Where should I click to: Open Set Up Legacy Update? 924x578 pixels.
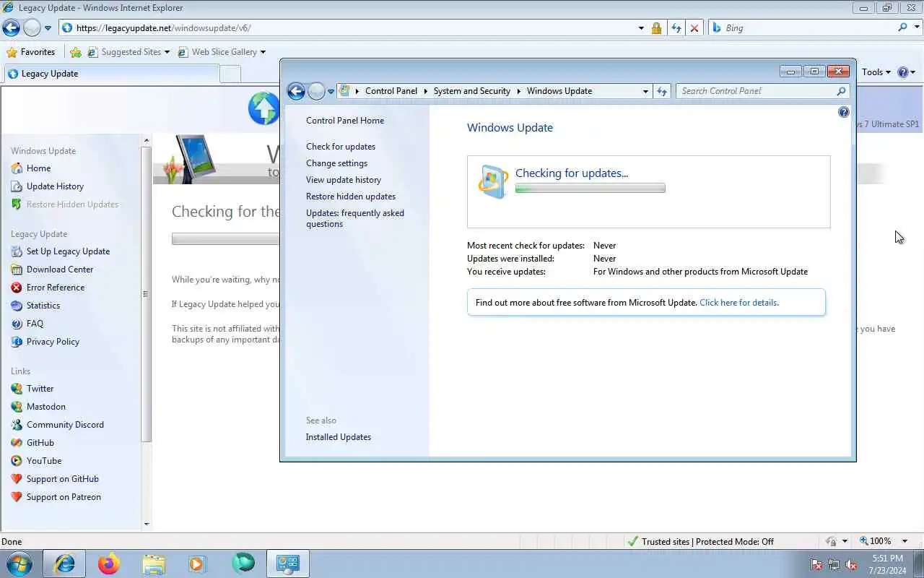coord(68,251)
